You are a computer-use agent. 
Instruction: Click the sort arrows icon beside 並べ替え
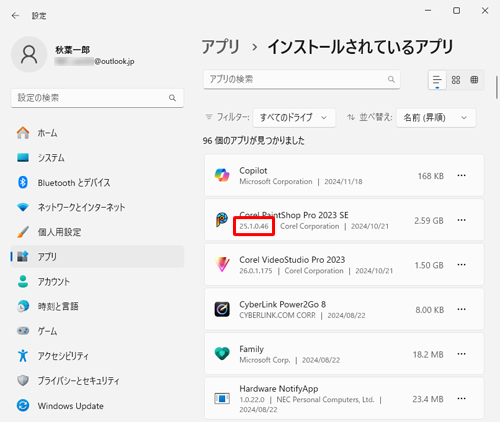(x=351, y=117)
